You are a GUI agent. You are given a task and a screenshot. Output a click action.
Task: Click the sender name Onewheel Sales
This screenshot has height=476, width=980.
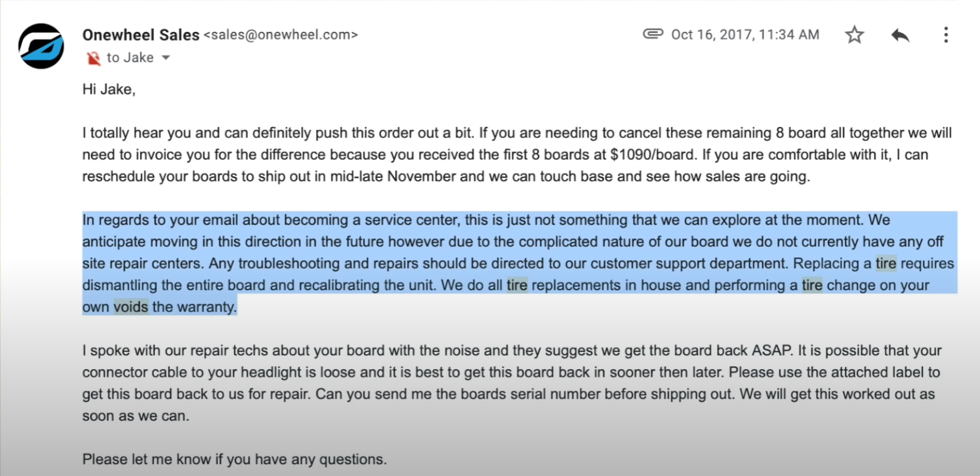(141, 35)
